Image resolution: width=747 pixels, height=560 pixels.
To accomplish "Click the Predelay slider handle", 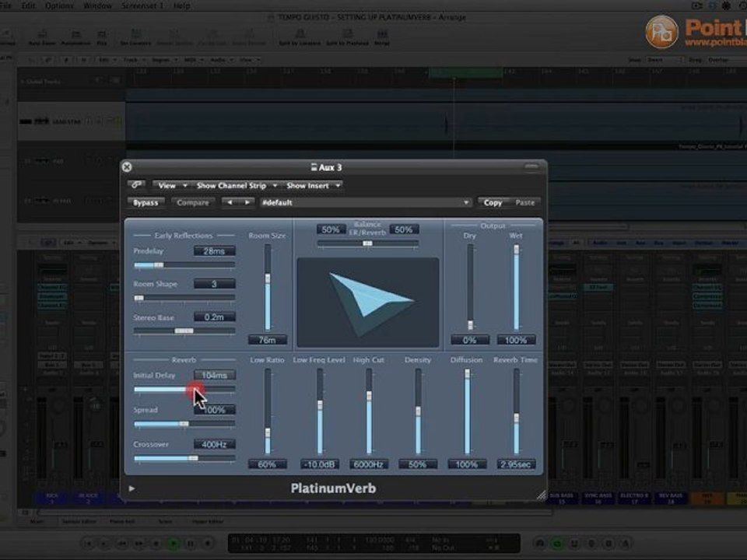I will tap(159, 264).
